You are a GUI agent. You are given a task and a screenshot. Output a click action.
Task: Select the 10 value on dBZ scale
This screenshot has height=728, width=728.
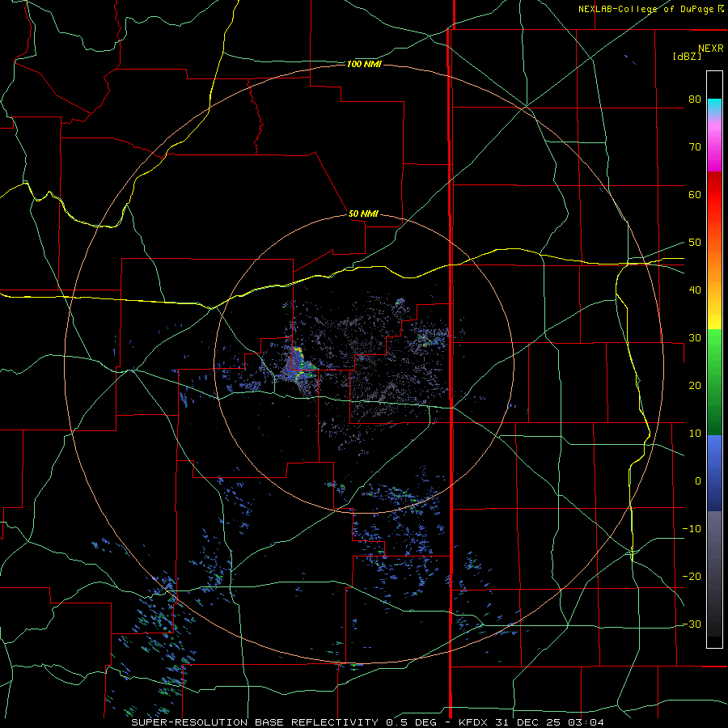pos(695,434)
